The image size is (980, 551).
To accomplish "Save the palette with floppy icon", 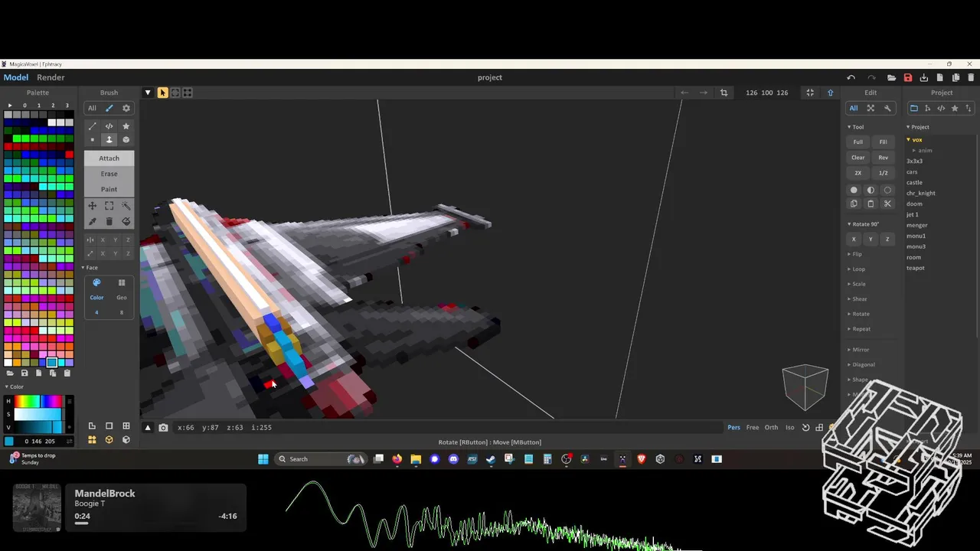I will tap(24, 373).
